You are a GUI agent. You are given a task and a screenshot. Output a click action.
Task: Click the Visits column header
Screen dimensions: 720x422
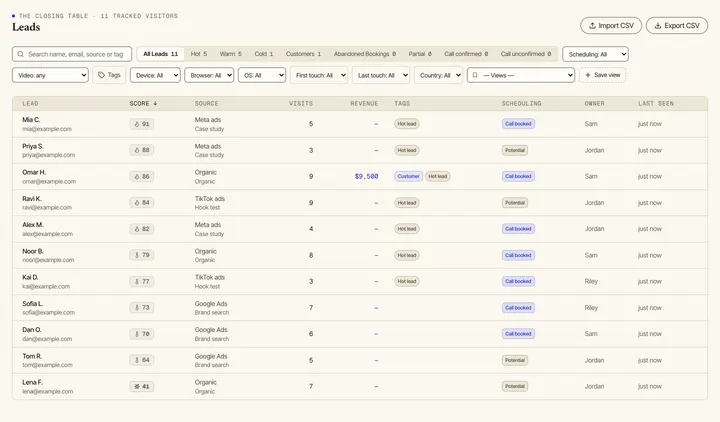[301, 104]
